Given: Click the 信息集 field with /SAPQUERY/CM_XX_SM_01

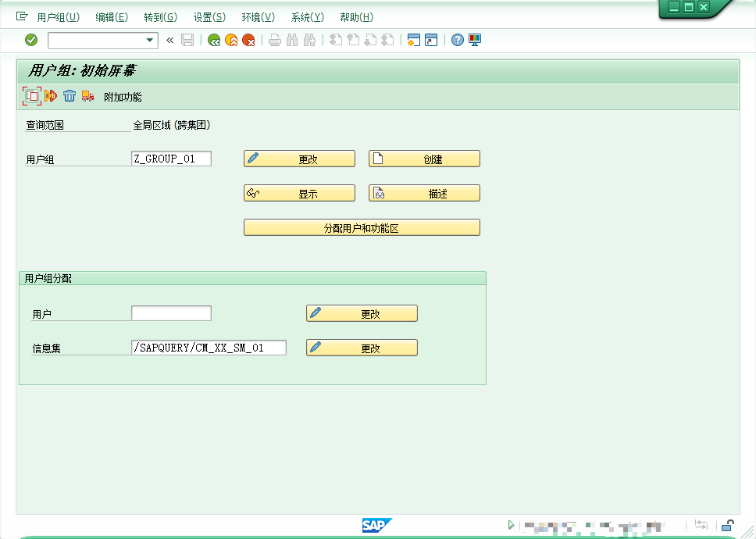Looking at the screenshot, I should point(209,348).
